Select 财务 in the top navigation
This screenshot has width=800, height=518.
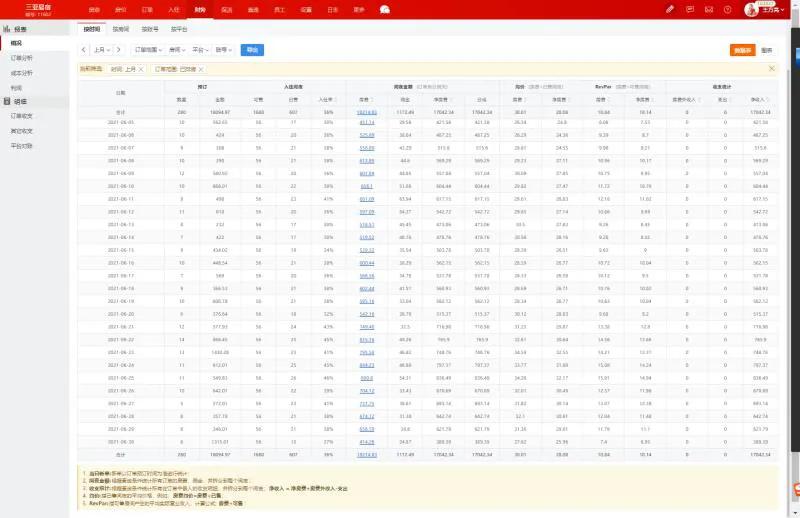[200, 10]
